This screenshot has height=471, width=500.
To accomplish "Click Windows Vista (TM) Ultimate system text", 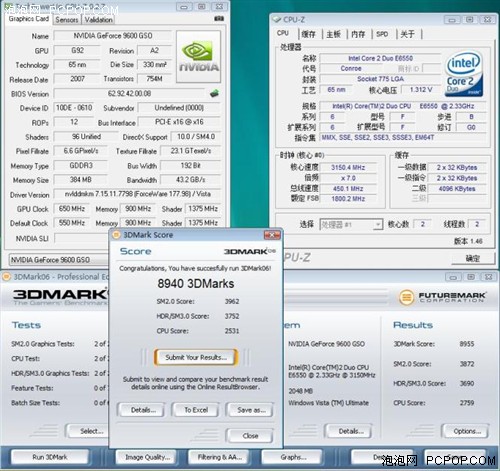I will 328,403.
